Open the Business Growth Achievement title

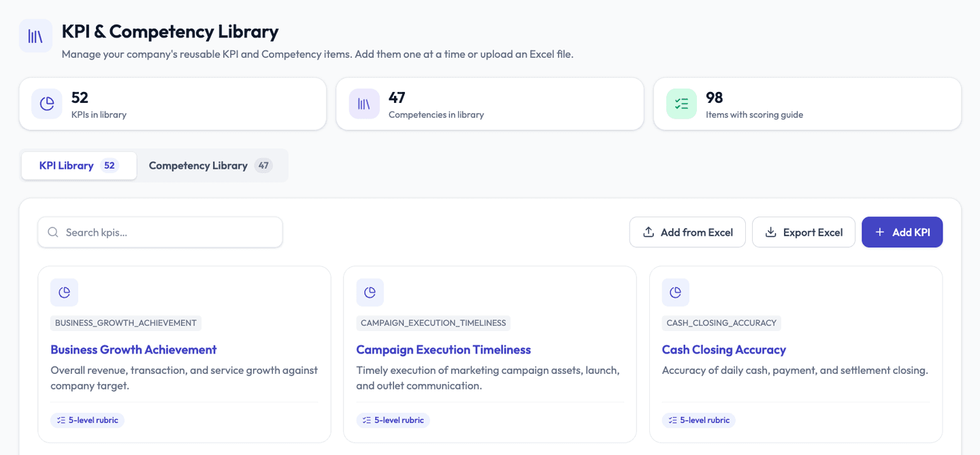[x=133, y=349]
